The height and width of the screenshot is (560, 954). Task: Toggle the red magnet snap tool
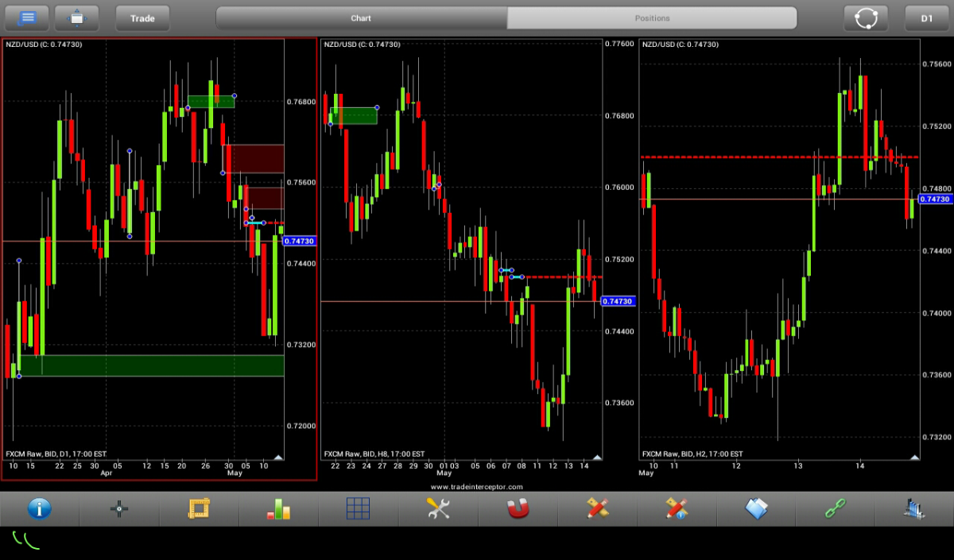518,508
